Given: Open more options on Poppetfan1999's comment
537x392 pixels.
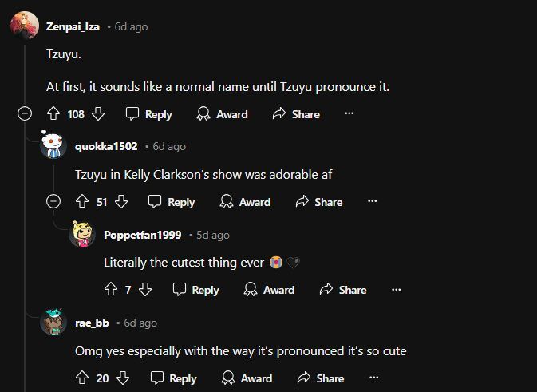Looking at the screenshot, I should [396, 290].
